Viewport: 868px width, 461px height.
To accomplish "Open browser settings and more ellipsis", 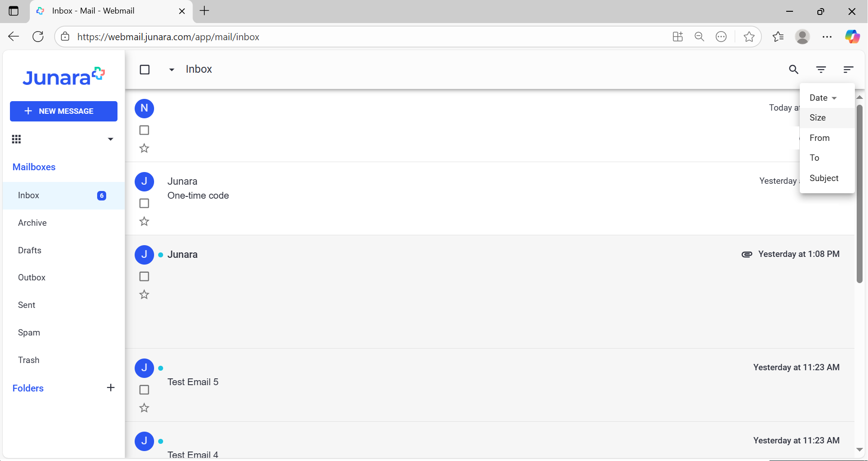I will click(827, 37).
